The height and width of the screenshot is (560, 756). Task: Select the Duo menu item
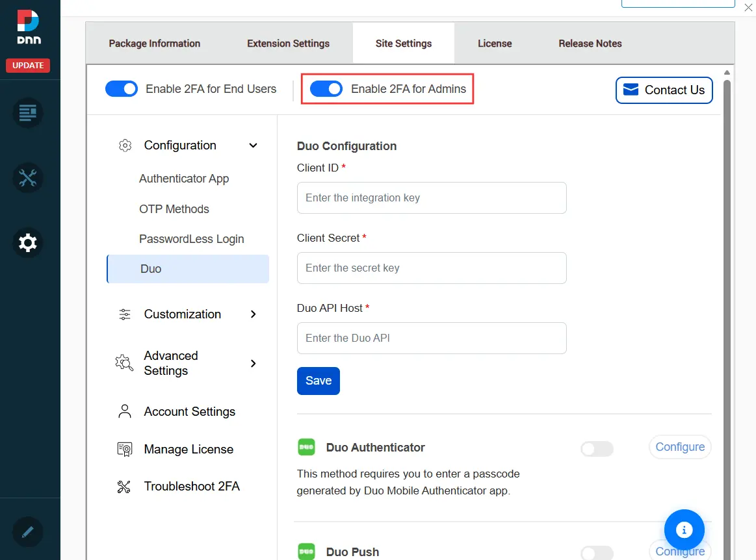188,269
